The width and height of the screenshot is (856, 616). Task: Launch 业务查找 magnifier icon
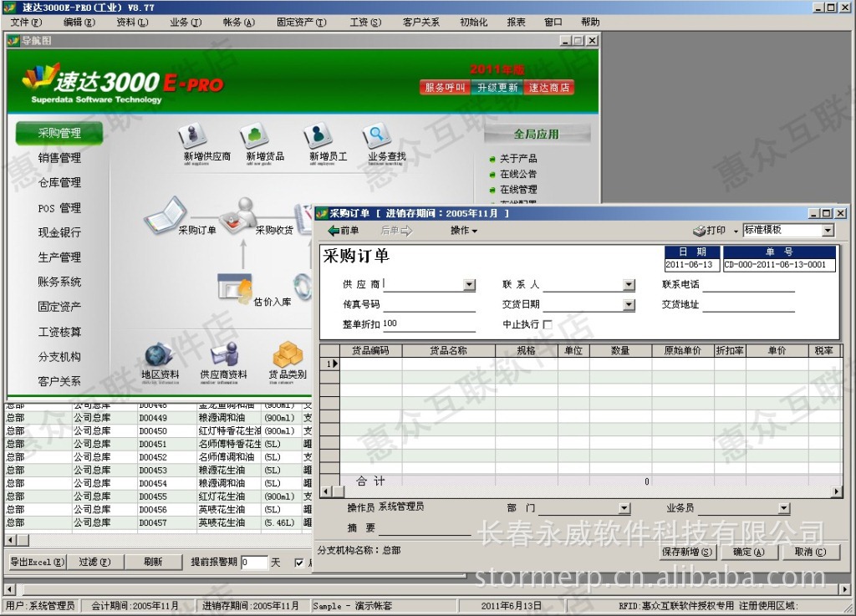coord(377,136)
